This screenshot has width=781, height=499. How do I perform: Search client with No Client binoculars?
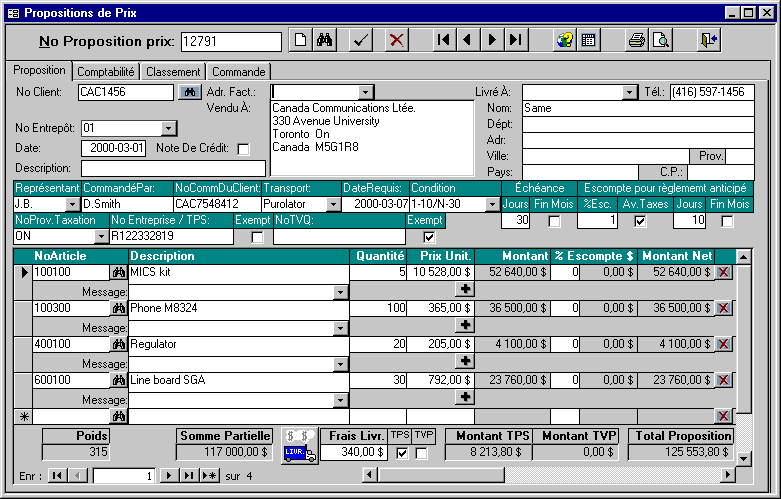pos(190,93)
